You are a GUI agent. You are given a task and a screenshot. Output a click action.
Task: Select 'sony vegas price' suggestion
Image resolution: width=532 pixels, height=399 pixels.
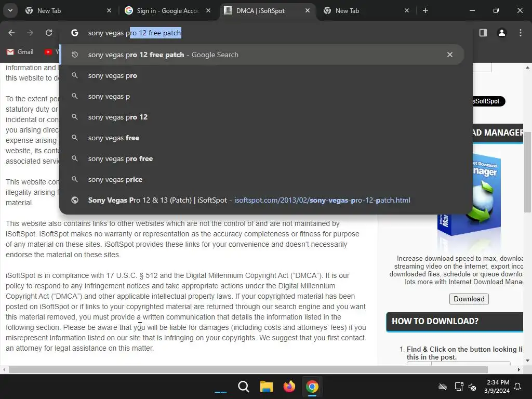(262, 179)
